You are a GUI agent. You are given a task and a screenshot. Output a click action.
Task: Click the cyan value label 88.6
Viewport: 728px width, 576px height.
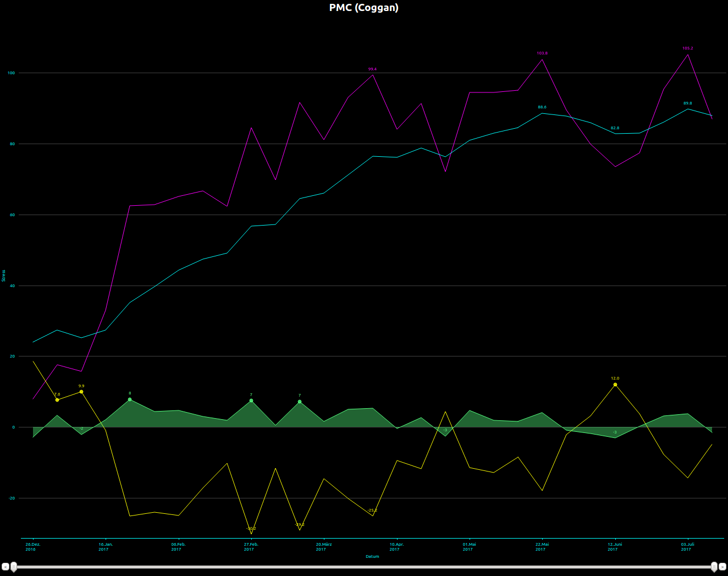(542, 107)
